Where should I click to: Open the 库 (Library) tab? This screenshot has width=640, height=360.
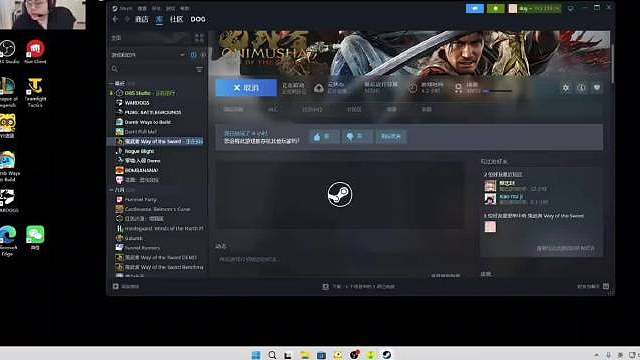[x=159, y=19]
